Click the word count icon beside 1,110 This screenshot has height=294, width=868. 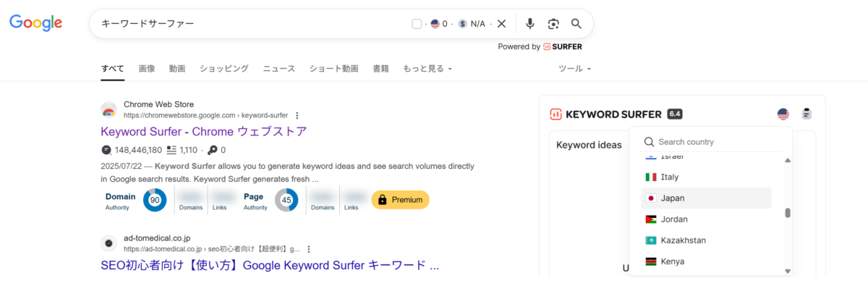tap(171, 151)
